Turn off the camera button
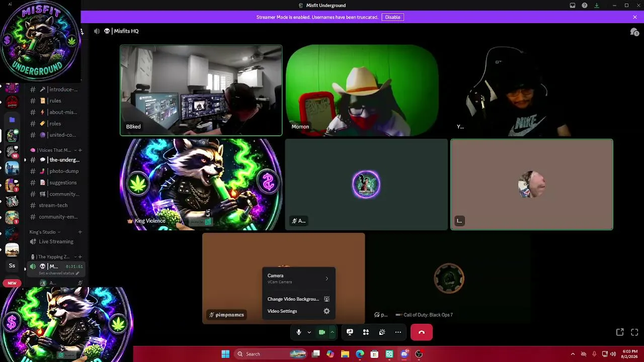644x362 pixels. (x=322, y=332)
